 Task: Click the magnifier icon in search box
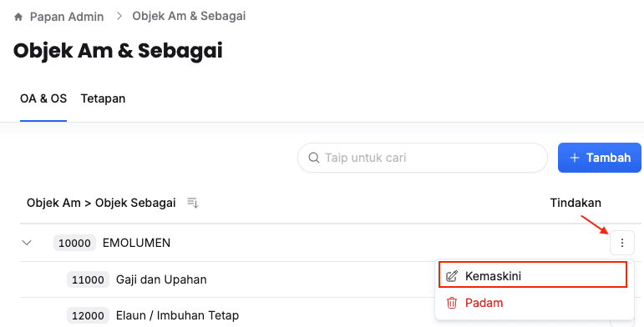pos(314,158)
